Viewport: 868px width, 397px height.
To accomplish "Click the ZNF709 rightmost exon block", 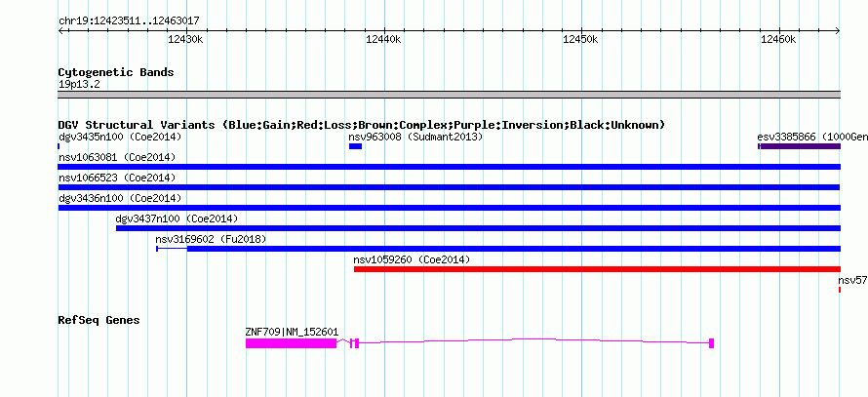I will pyautogui.click(x=711, y=343).
